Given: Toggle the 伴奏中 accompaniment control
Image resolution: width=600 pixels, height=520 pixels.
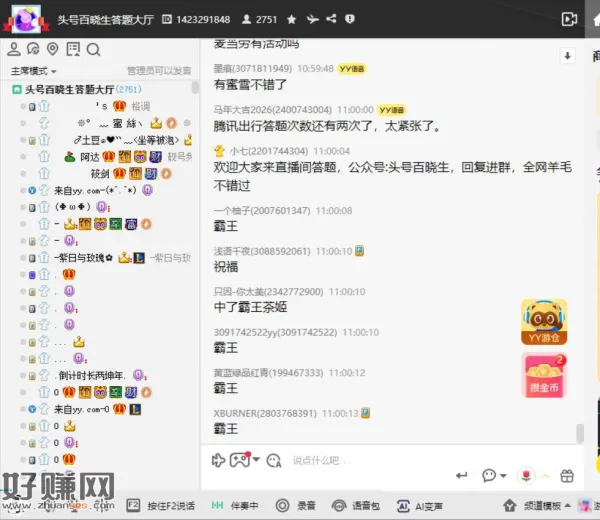Looking at the screenshot, I should [235, 506].
